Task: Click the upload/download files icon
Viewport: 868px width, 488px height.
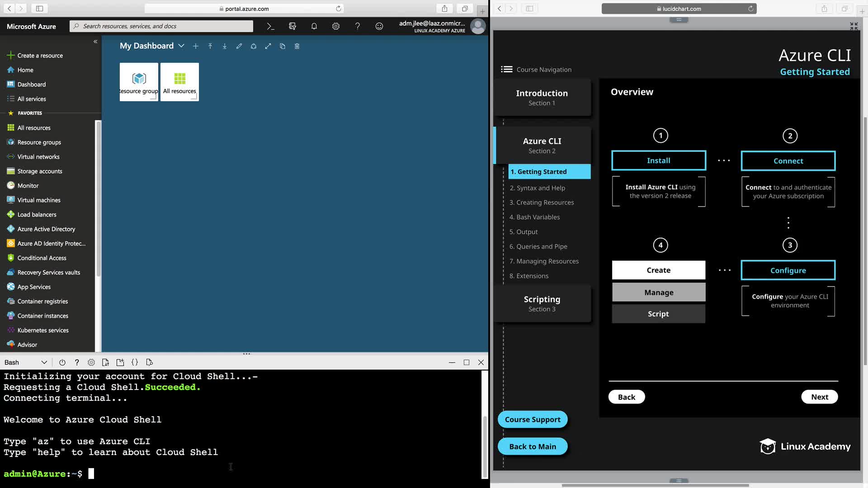Action: pos(106,362)
